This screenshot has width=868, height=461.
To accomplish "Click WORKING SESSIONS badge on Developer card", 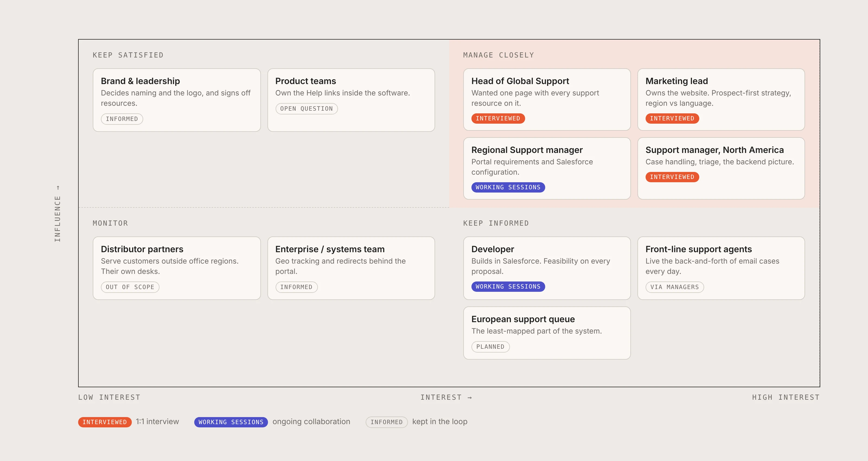I will tap(508, 286).
